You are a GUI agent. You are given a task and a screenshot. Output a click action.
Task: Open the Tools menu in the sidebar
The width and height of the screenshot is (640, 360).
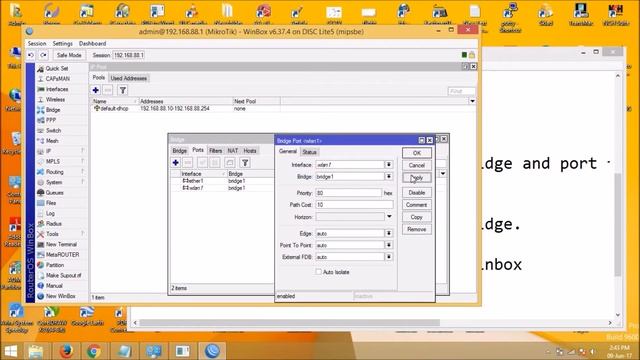[x=52, y=234]
